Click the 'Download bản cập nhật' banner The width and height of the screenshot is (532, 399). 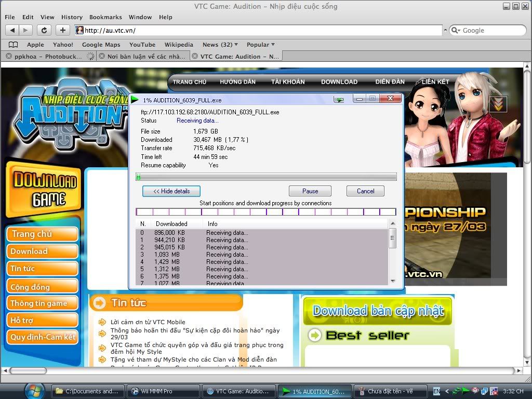click(378, 311)
